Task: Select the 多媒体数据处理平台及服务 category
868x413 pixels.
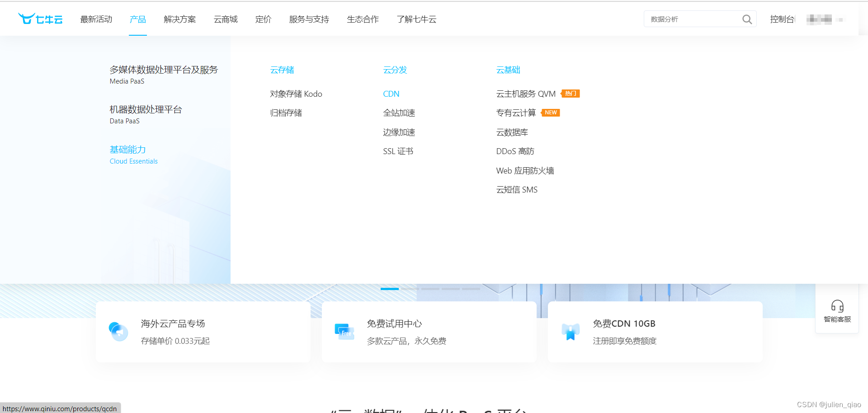Action: pyautogui.click(x=164, y=75)
